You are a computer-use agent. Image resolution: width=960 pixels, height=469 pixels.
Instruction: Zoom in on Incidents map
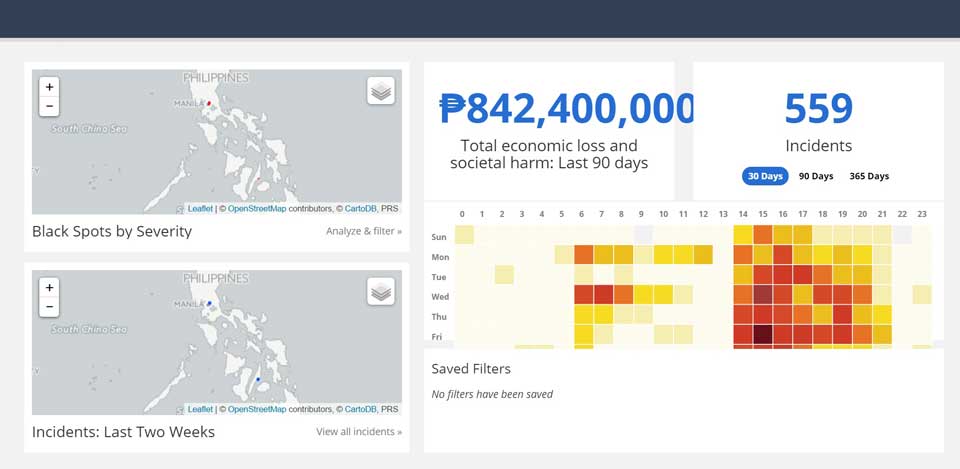49,288
